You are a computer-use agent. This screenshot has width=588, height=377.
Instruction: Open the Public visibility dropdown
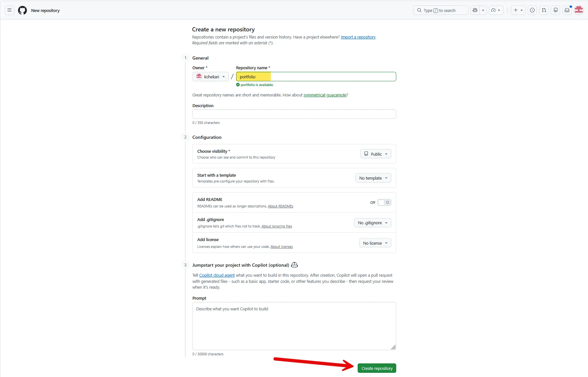pyautogui.click(x=376, y=154)
